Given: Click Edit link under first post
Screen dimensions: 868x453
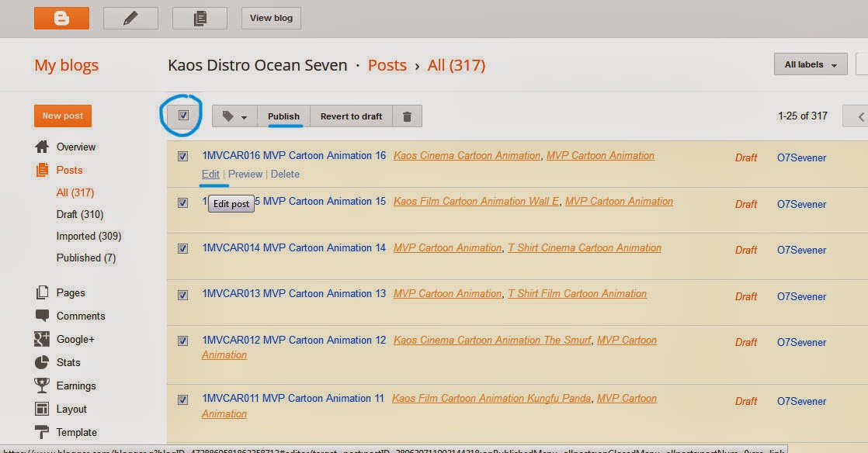Looking at the screenshot, I should pyautogui.click(x=210, y=174).
